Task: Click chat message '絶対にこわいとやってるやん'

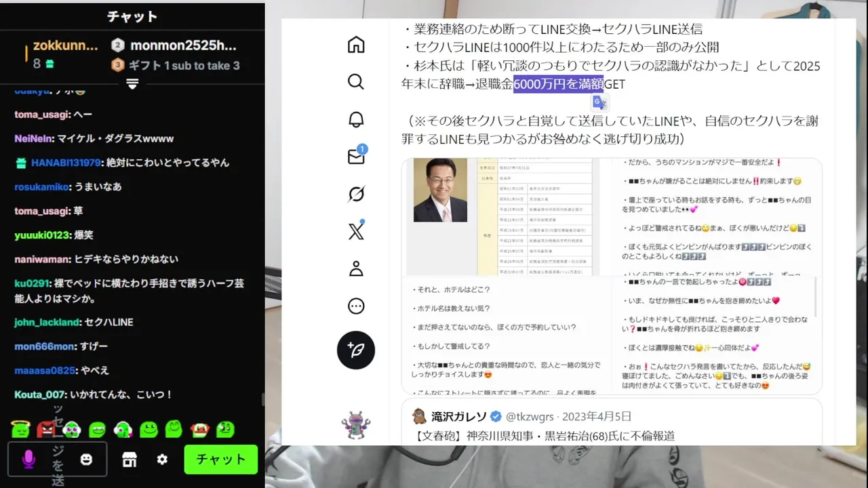Action: click(x=167, y=163)
